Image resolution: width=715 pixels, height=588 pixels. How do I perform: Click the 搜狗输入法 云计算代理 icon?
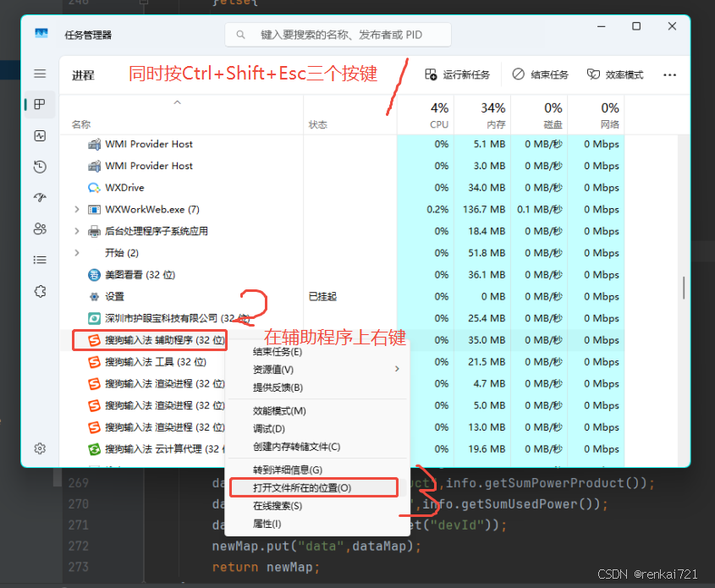[x=94, y=449]
